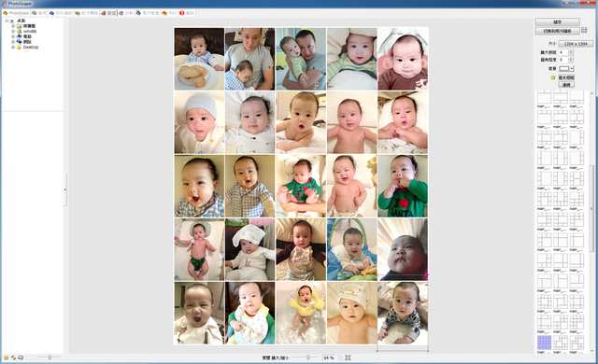This screenshot has height=364, width=598.
Task: Click the wide button below 儲存 to open the photo editor
Action: point(557,31)
